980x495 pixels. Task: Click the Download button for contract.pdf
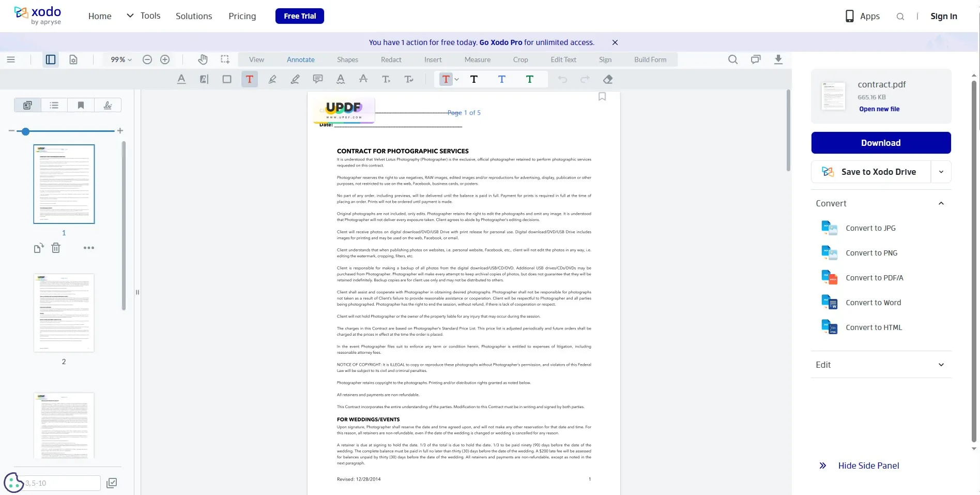[x=881, y=143]
